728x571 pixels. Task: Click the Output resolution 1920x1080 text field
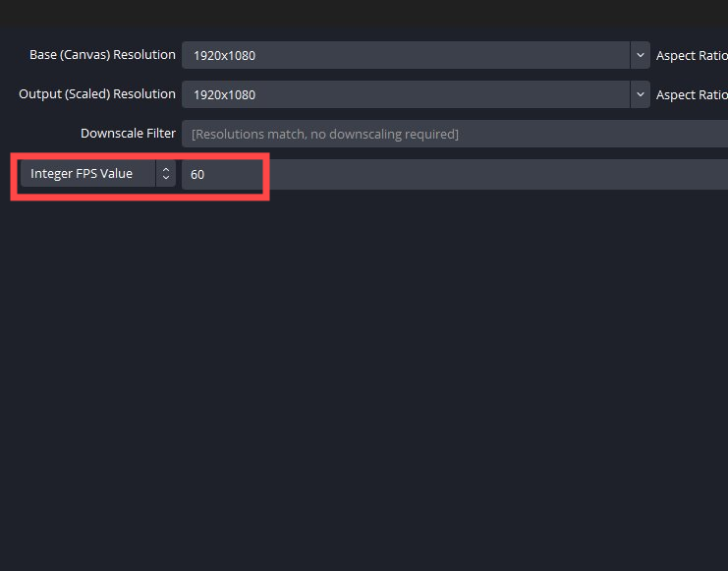[224, 95]
